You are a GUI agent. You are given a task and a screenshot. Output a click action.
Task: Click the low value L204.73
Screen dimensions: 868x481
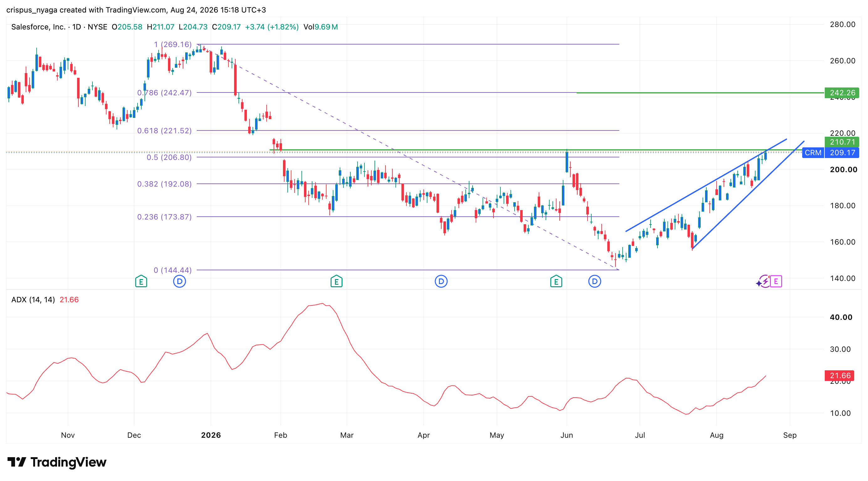click(x=193, y=27)
